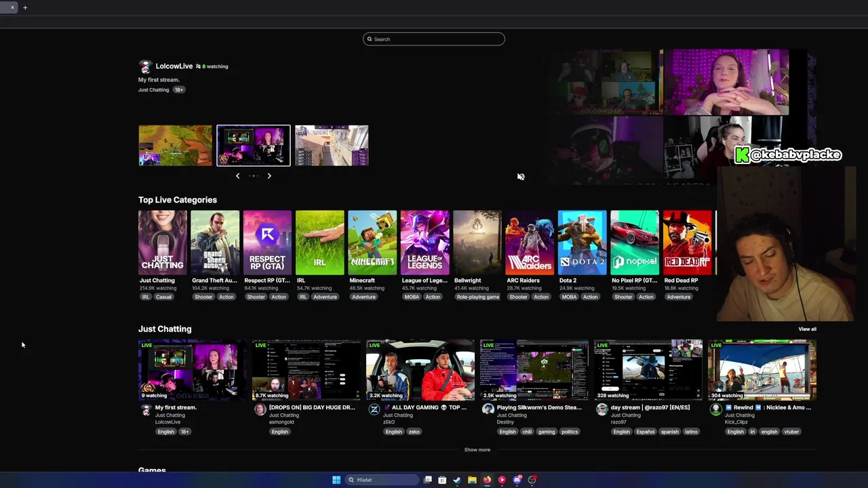Open a new browser tab with the plus
Viewport: 868px width, 488px height.
pos(25,7)
